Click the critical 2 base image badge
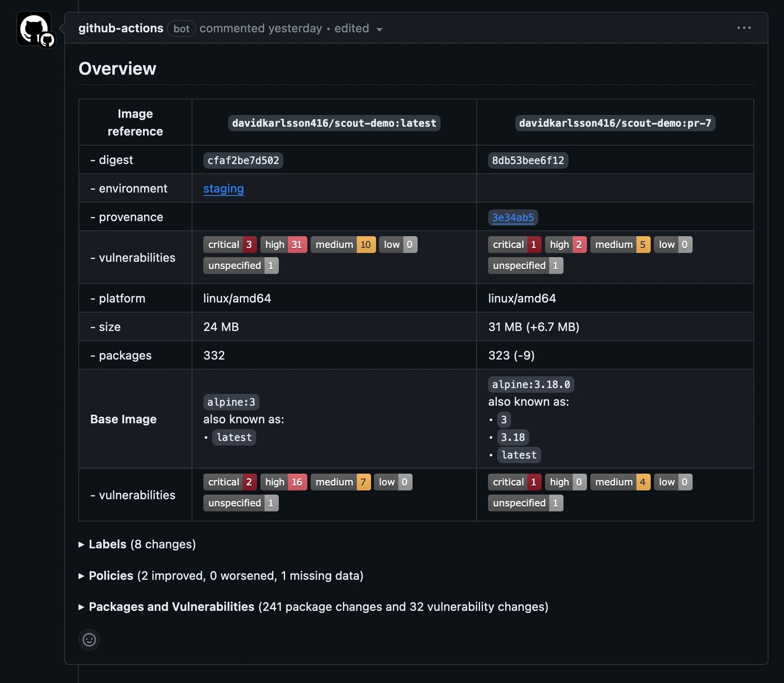This screenshot has width=784, height=683. coord(230,482)
